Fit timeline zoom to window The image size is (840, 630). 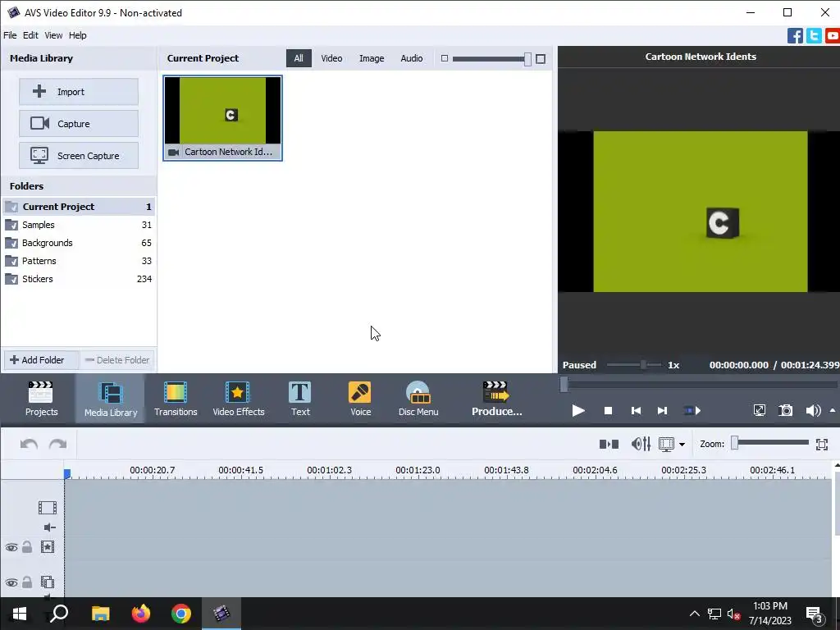pyautogui.click(x=822, y=444)
